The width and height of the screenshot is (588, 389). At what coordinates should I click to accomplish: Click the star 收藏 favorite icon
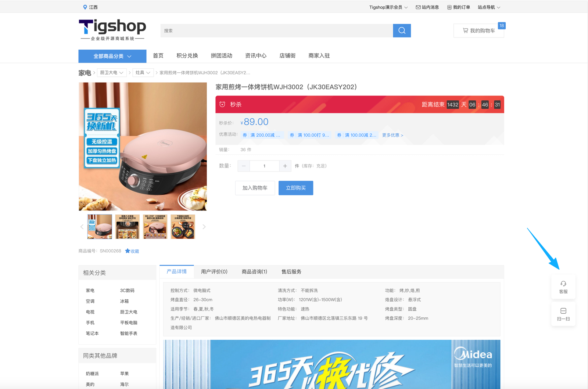tap(128, 251)
